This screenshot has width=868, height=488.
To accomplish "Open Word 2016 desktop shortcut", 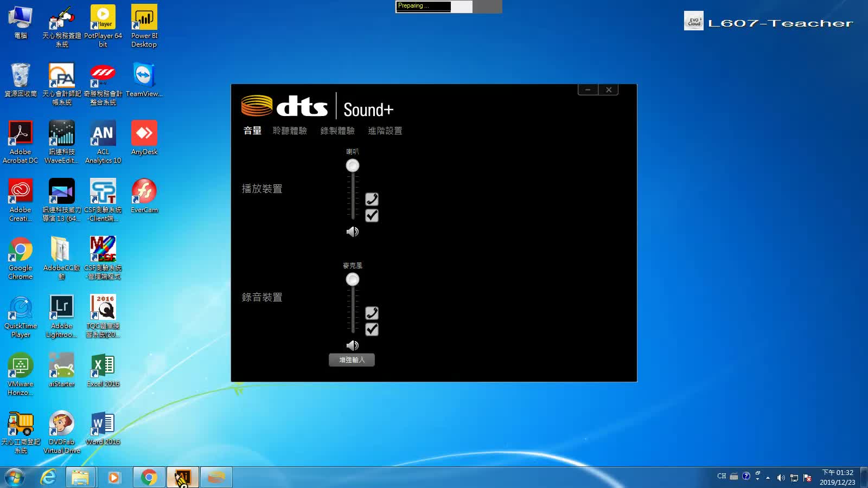I will [x=103, y=428].
